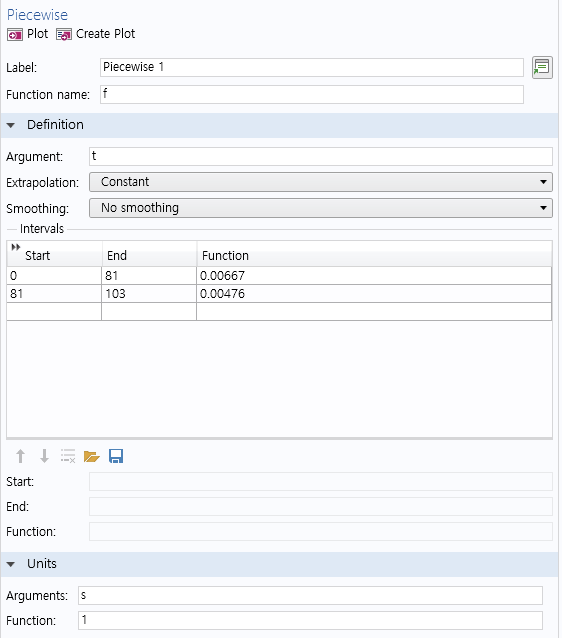The width and height of the screenshot is (562, 638).
Task: Click the Function name input field
Action: pos(312,94)
